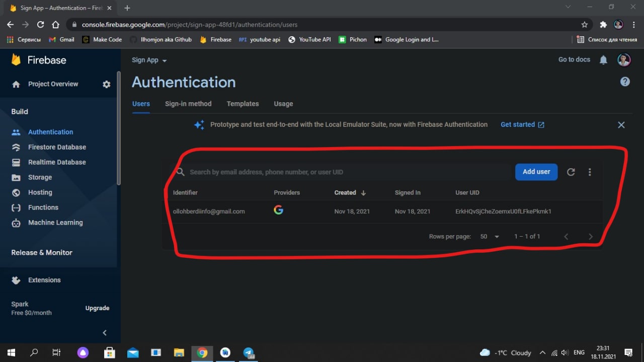Viewport: 644px width, 362px height.
Task: Go to previous page of users
Action: tap(566, 236)
